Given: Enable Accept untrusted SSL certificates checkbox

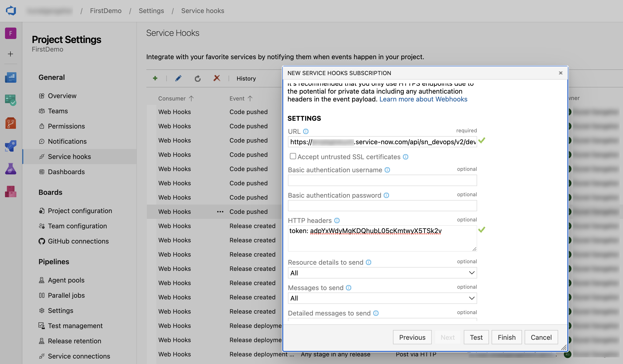Looking at the screenshot, I should 293,156.
